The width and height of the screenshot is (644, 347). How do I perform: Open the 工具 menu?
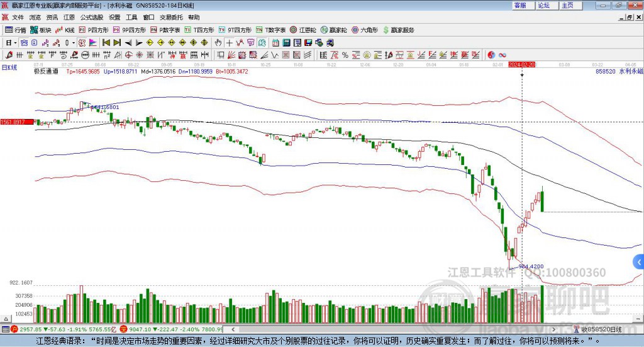click(x=131, y=17)
